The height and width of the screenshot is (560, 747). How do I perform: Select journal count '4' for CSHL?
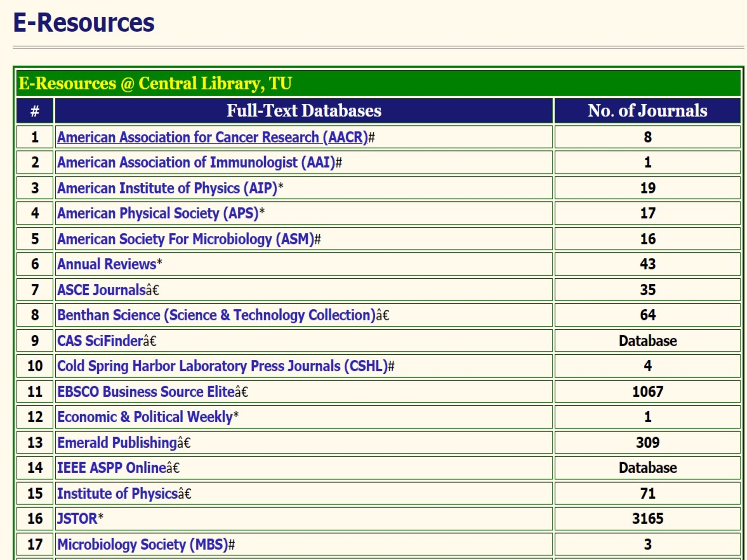click(647, 366)
